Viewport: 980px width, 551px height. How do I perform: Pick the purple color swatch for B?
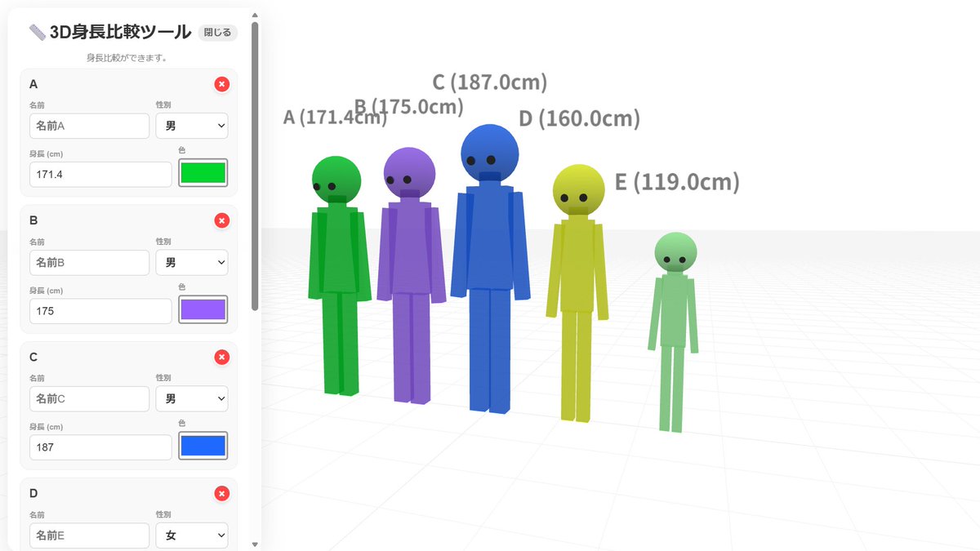pos(203,309)
